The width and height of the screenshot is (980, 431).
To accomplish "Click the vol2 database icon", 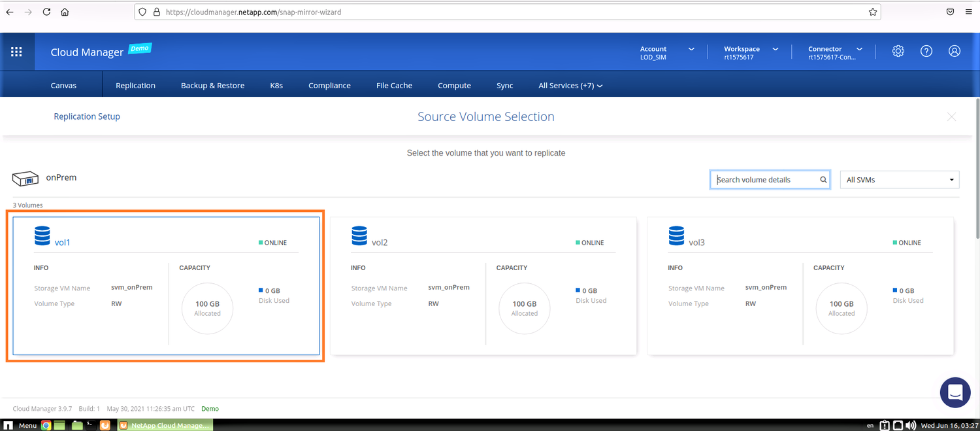I will click(359, 235).
